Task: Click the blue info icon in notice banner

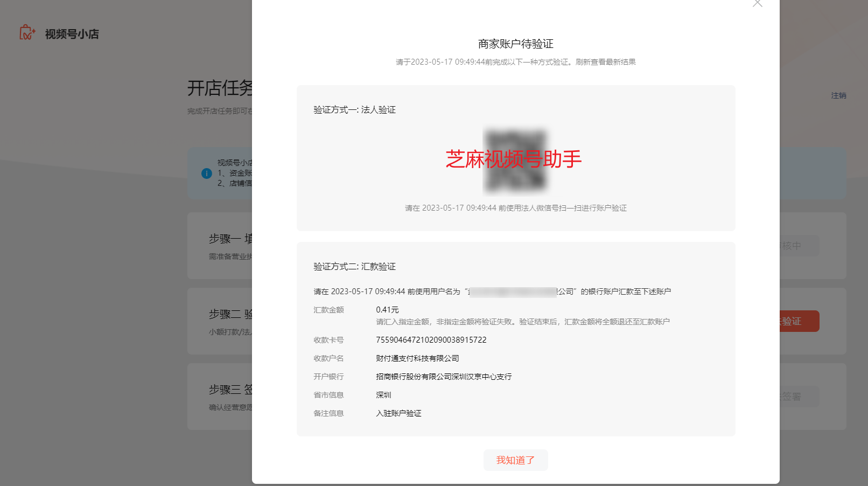Action: (x=207, y=173)
